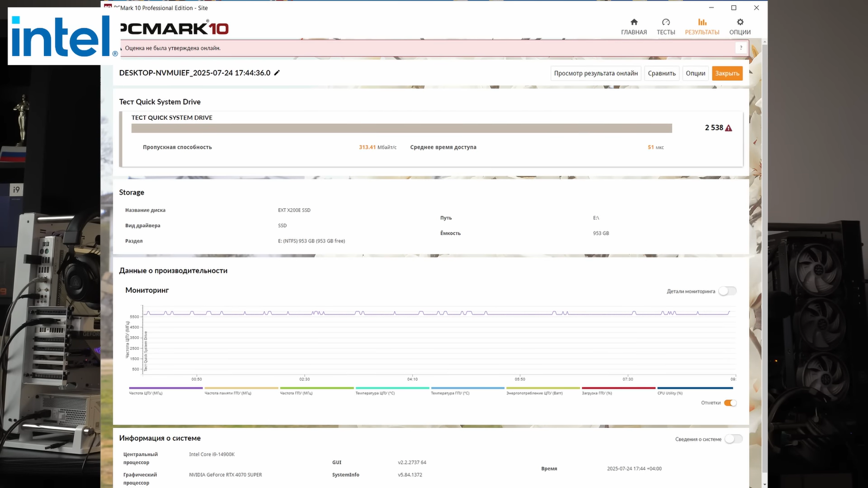Open the ТЕСТЫ gauge icon
This screenshot has height=488, width=868.
click(666, 22)
